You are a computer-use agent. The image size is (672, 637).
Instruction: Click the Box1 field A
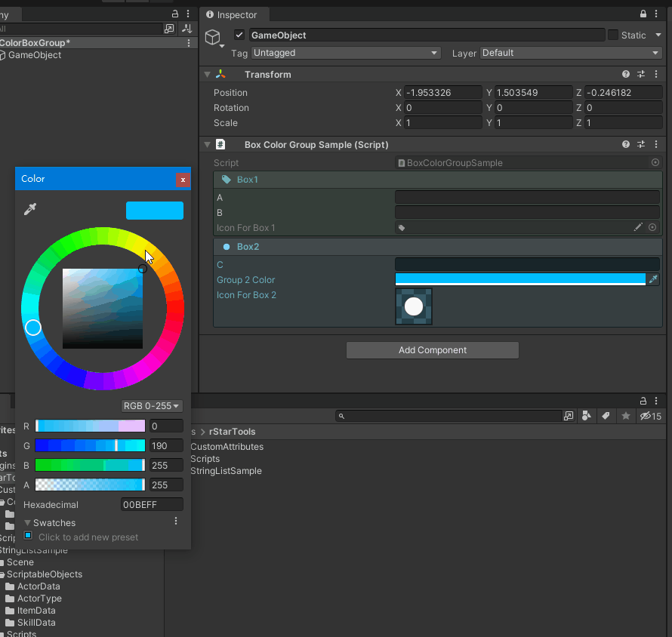[527, 198]
